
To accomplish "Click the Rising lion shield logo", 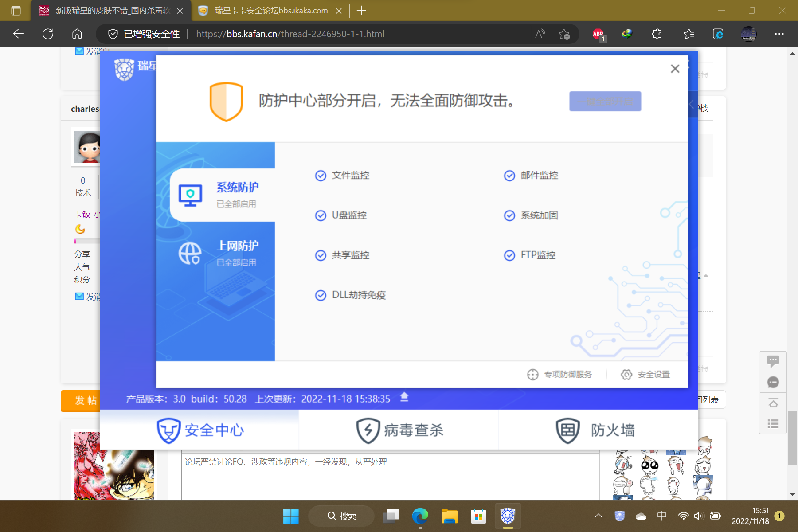I will 124,69.
